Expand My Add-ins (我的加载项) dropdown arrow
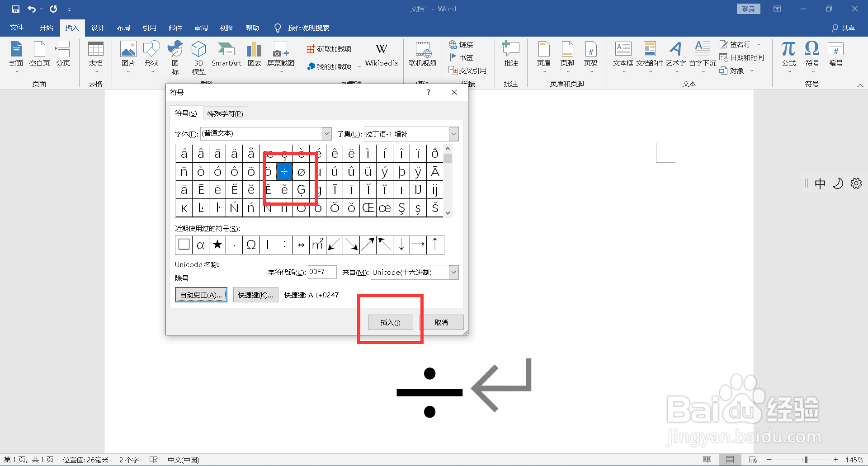 pyautogui.click(x=359, y=66)
